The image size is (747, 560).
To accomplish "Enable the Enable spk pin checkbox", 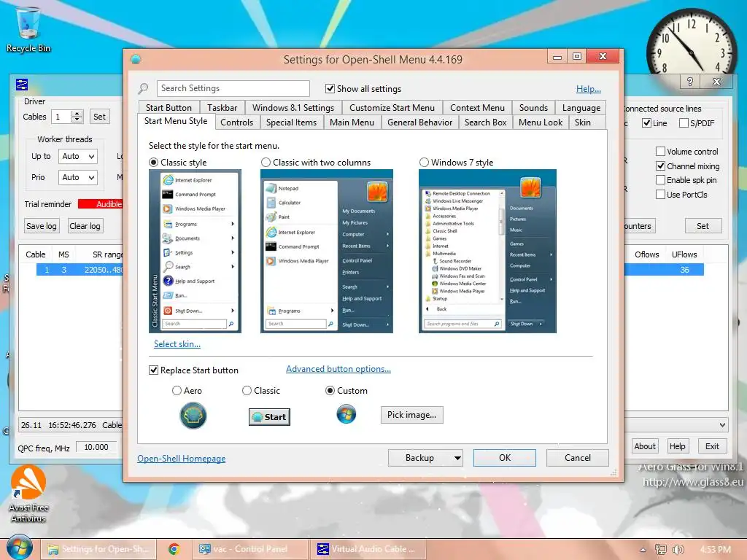I will point(660,180).
